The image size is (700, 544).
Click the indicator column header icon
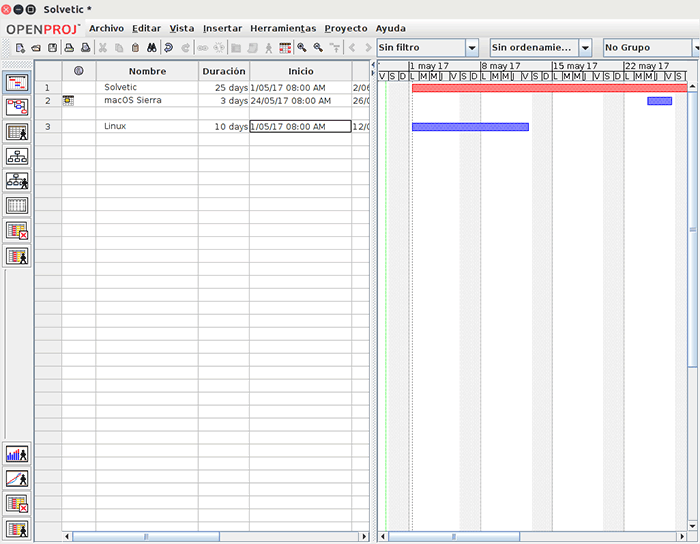point(79,71)
